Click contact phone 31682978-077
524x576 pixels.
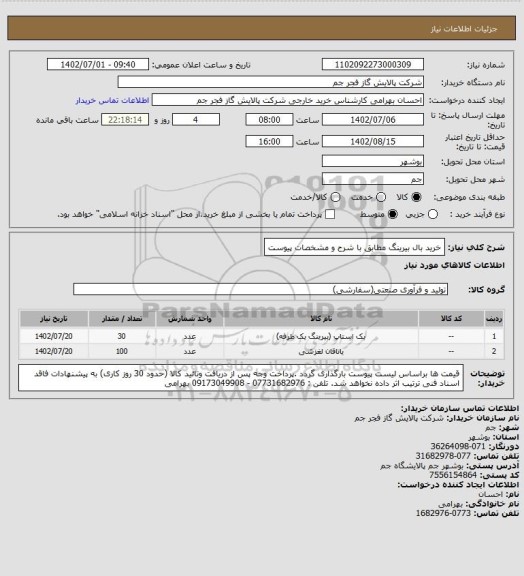(x=443, y=456)
